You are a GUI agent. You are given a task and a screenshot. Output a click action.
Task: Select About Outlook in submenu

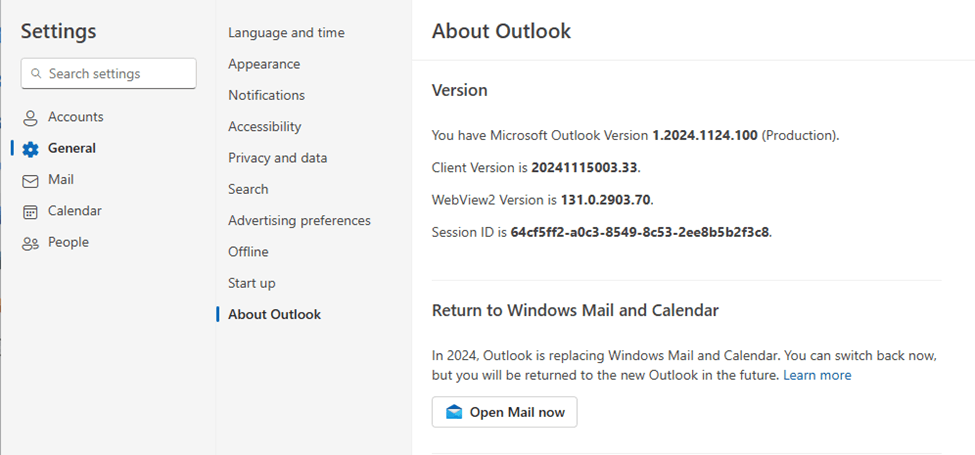pyautogui.click(x=274, y=314)
